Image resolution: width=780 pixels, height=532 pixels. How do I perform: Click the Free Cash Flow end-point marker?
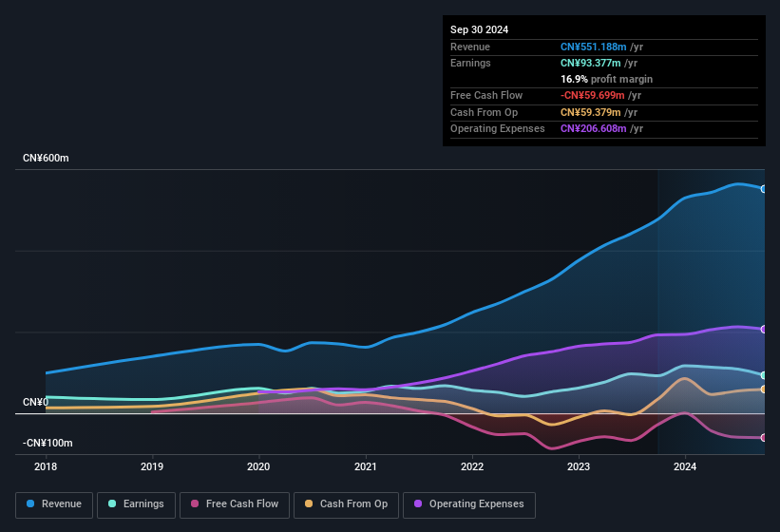pyautogui.click(x=764, y=438)
